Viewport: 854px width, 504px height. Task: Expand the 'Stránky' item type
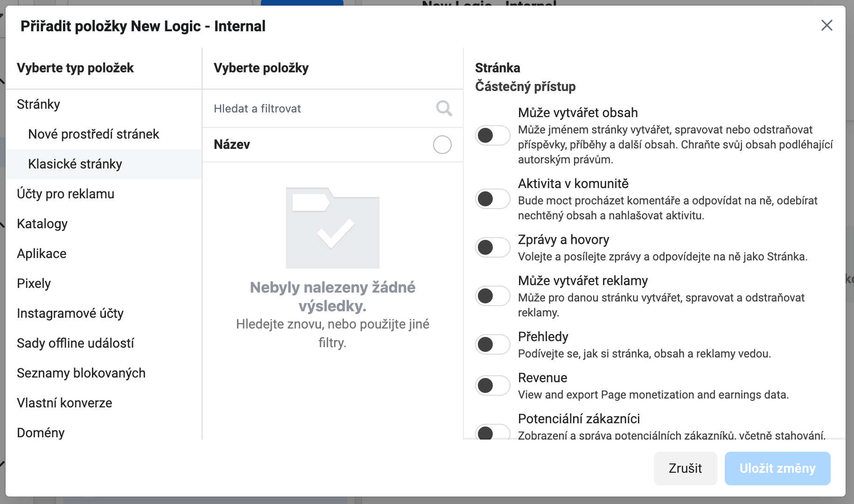pos(38,104)
